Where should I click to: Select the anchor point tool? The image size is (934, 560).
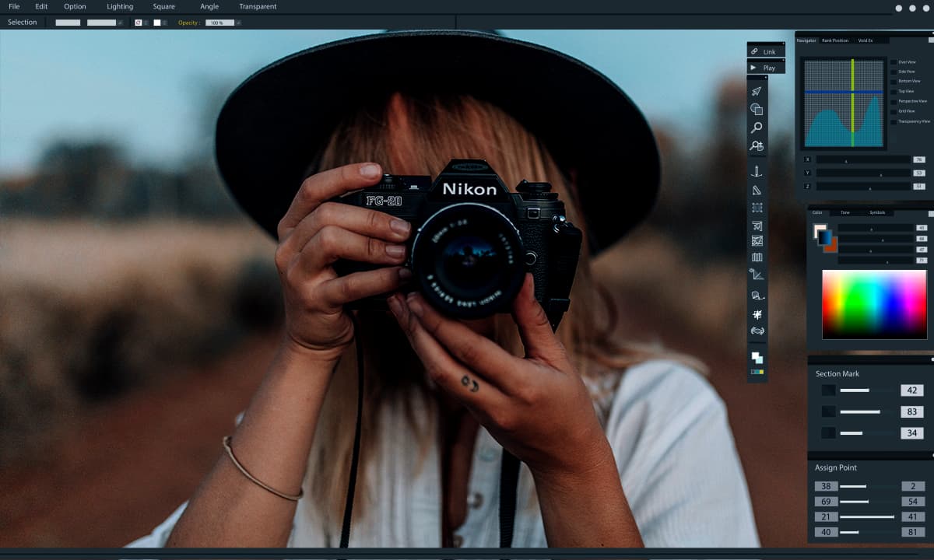757,171
